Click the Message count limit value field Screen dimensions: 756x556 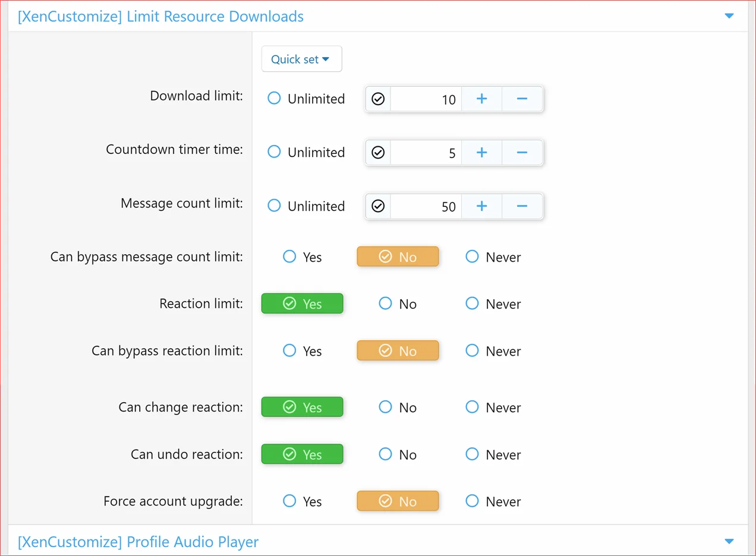[426, 206]
